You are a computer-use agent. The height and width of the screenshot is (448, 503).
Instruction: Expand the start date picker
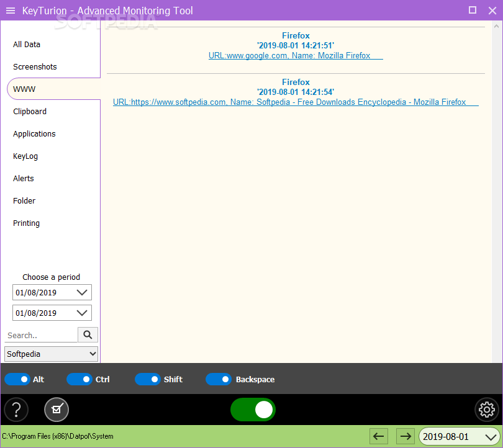pos(82,292)
